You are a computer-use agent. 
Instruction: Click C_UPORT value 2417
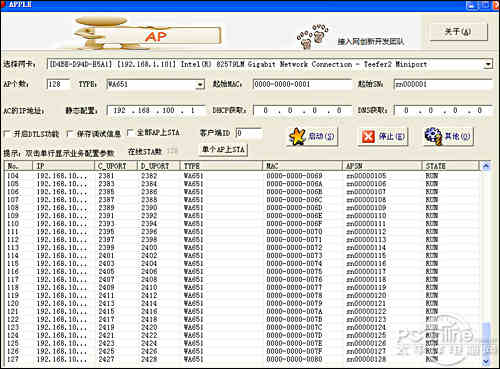tap(106, 319)
